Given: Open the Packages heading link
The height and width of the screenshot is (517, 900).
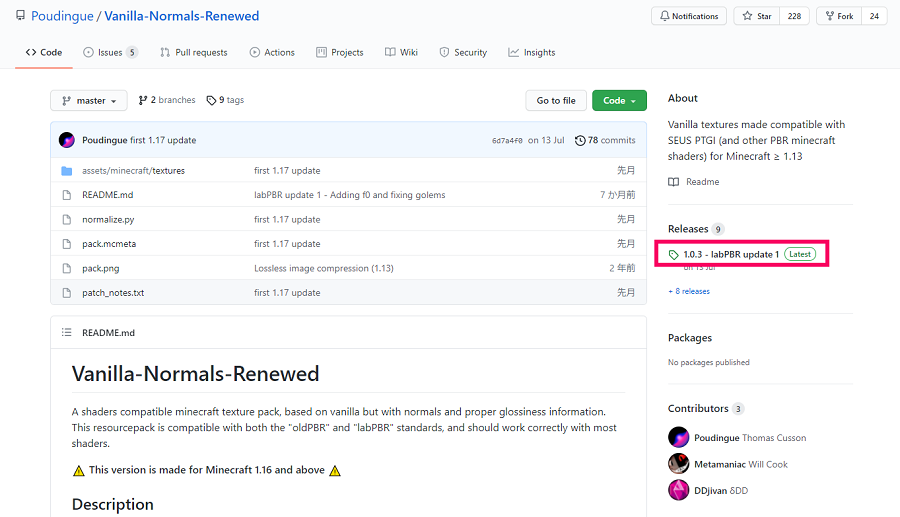Looking at the screenshot, I should pyautogui.click(x=689, y=337).
